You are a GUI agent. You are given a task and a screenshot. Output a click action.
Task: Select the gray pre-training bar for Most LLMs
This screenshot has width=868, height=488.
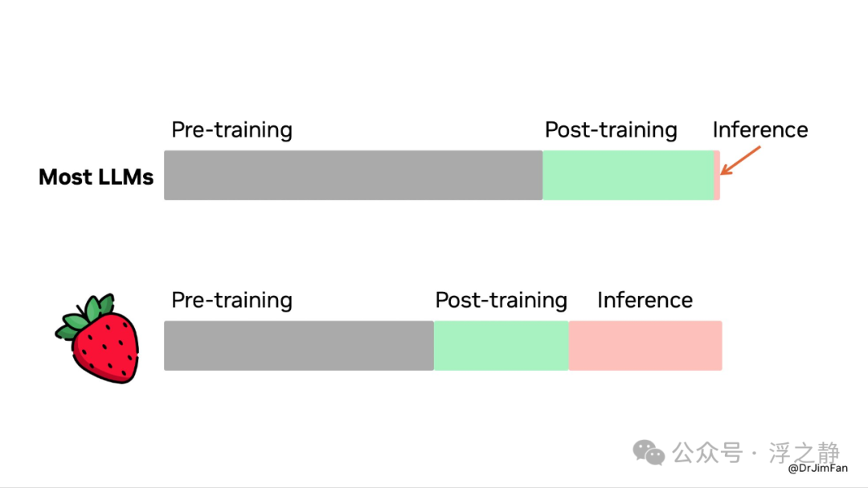(x=353, y=175)
